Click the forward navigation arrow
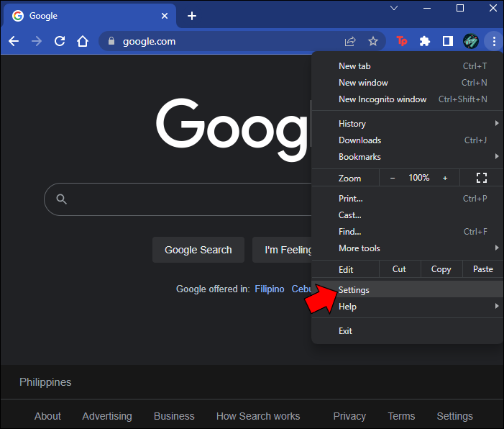The image size is (504, 429). click(37, 41)
